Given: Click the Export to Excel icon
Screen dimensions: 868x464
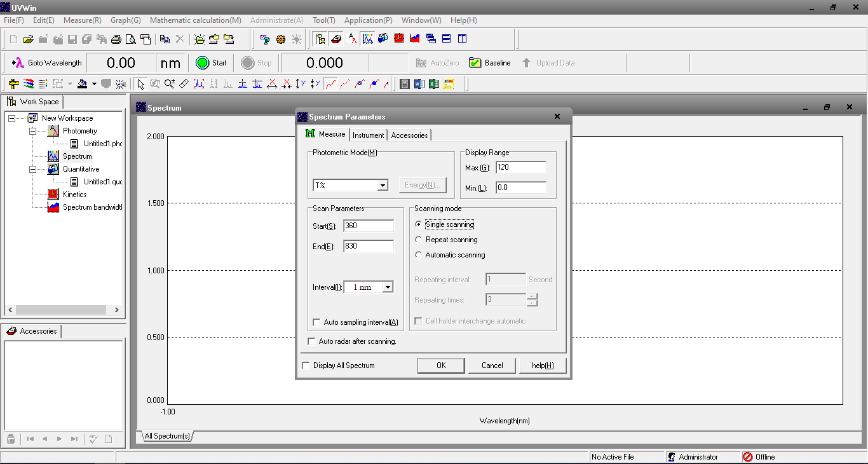Looking at the screenshot, I should pyautogui.click(x=434, y=84).
